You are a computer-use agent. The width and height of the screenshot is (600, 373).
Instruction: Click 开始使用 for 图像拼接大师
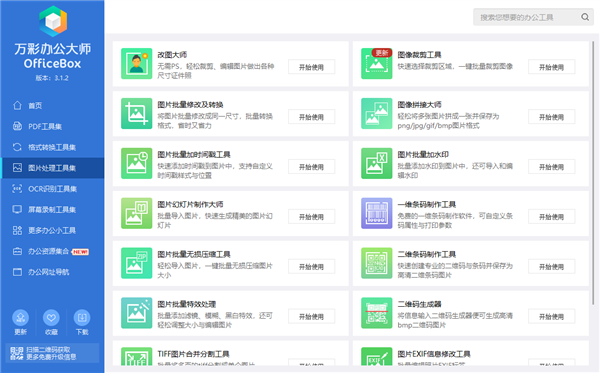coord(551,117)
